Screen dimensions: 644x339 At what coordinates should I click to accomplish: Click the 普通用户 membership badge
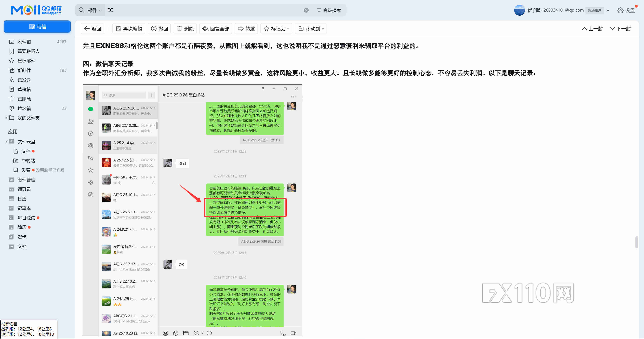point(595,10)
